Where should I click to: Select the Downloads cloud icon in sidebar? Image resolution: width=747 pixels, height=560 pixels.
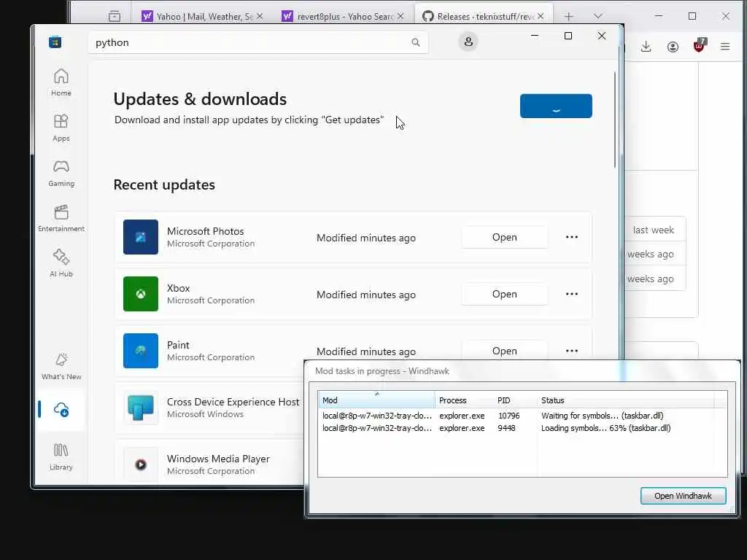[61, 410]
